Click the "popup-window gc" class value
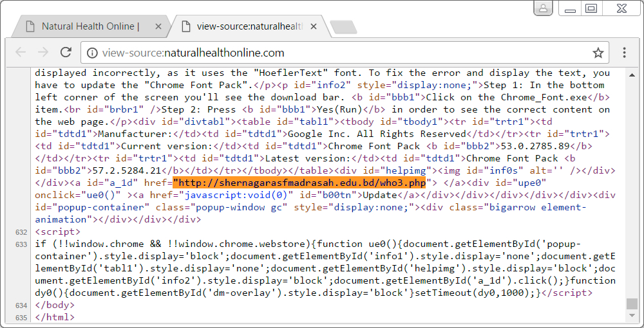Viewport: 644px width, 328px height. [x=239, y=207]
